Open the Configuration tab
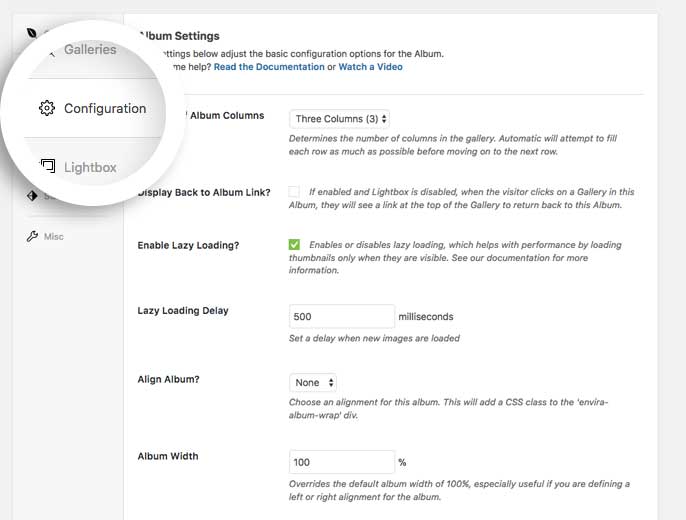 click(x=105, y=108)
